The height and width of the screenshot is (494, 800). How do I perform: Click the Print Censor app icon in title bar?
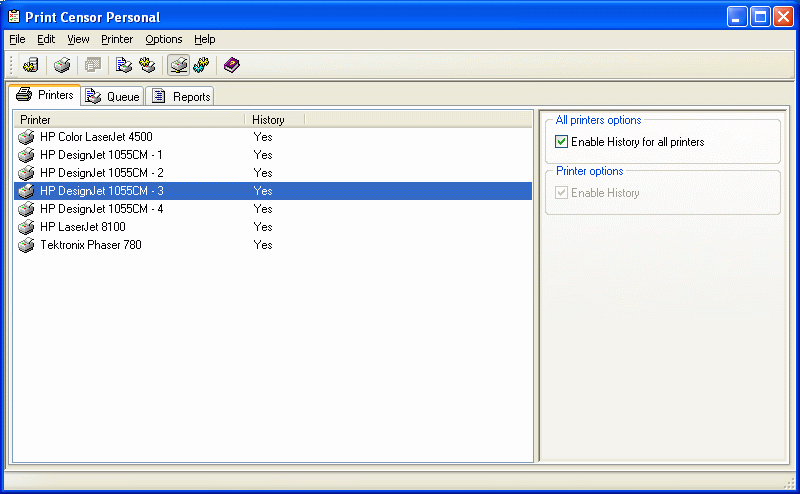click(14, 17)
